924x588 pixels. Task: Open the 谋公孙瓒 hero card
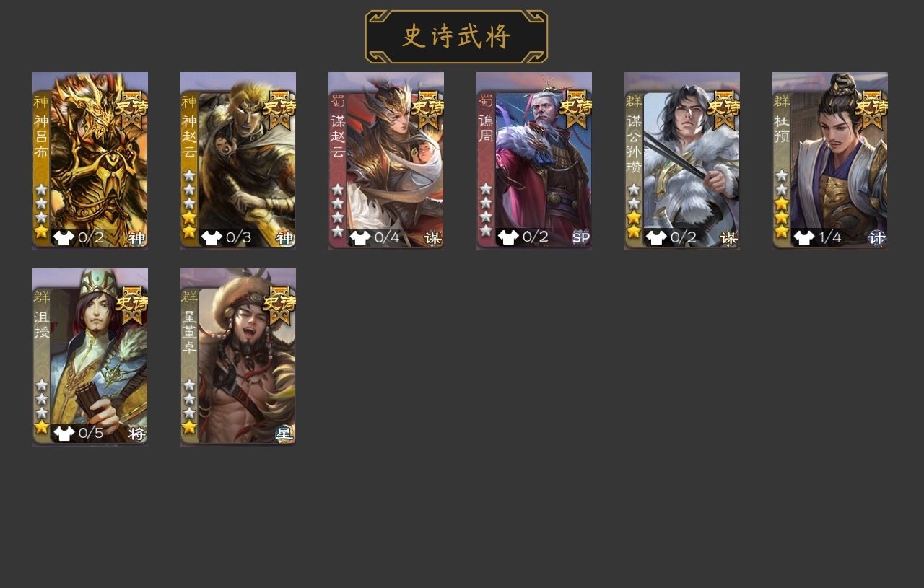click(682, 161)
